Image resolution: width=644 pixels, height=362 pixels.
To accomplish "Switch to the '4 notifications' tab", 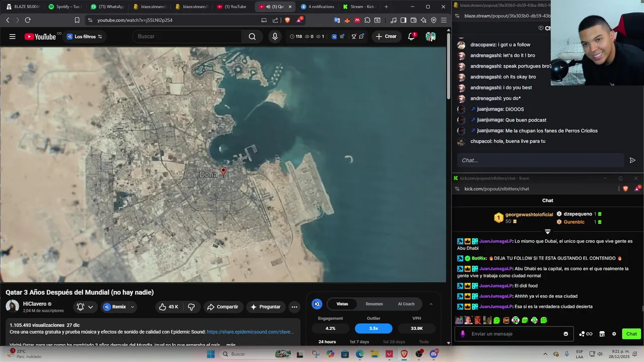I will (x=317, y=7).
